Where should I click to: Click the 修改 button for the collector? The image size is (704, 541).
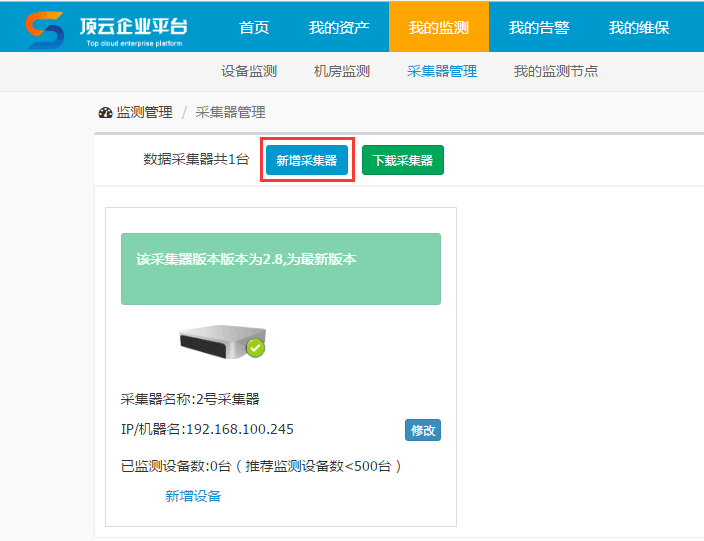(x=422, y=430)
